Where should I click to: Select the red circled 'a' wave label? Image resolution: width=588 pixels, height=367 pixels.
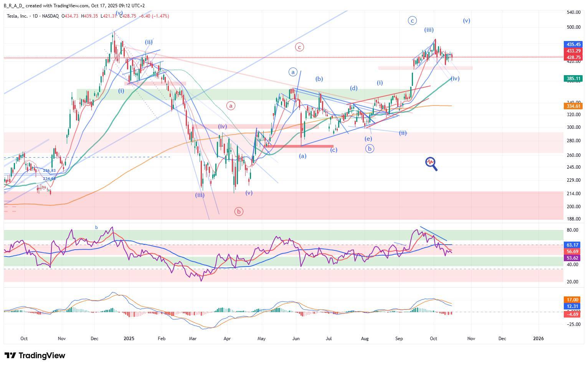coord(231,106)
